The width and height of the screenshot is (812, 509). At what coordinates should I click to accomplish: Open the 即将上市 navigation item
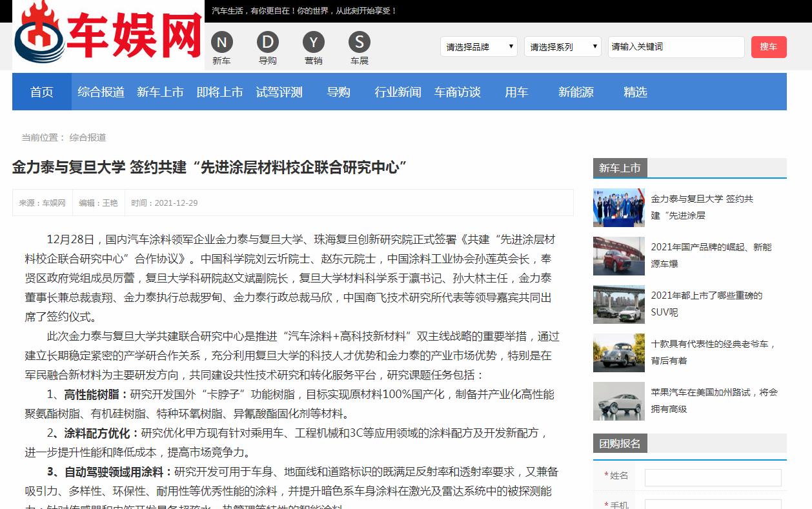pos(220,92)
